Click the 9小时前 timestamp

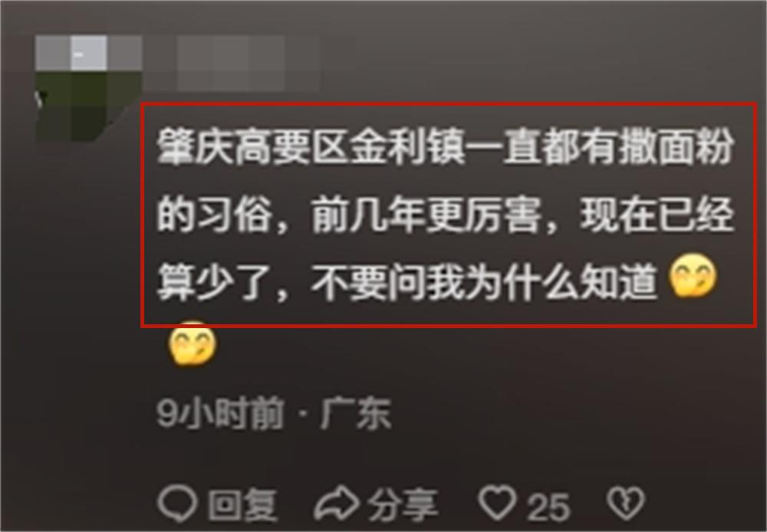click(220, 414)
